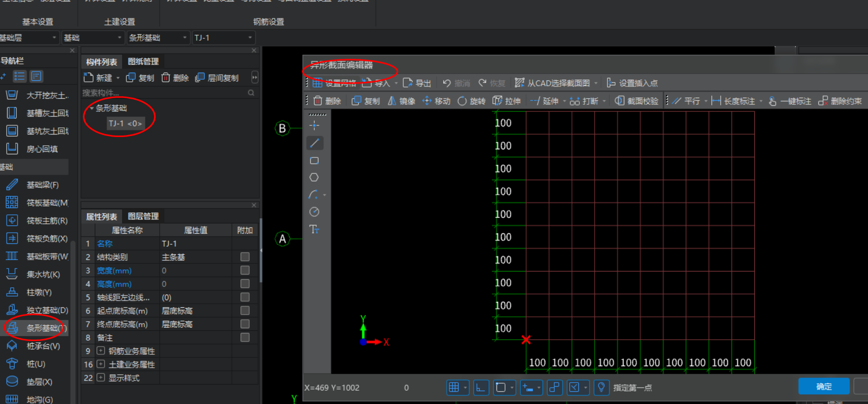
Task: Click 从CAD选择截面图
Action: point(552,83)
